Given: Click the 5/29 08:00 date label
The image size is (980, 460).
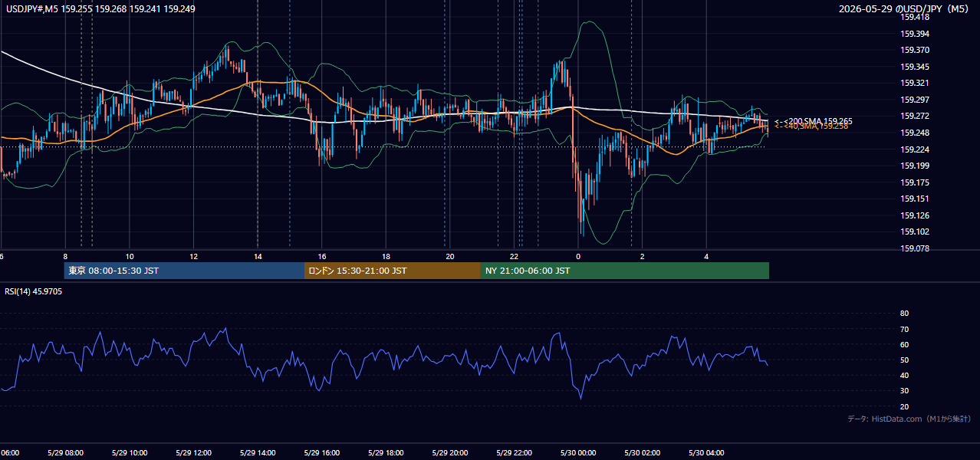Looking at the screenshot, I should click(66, 453).
